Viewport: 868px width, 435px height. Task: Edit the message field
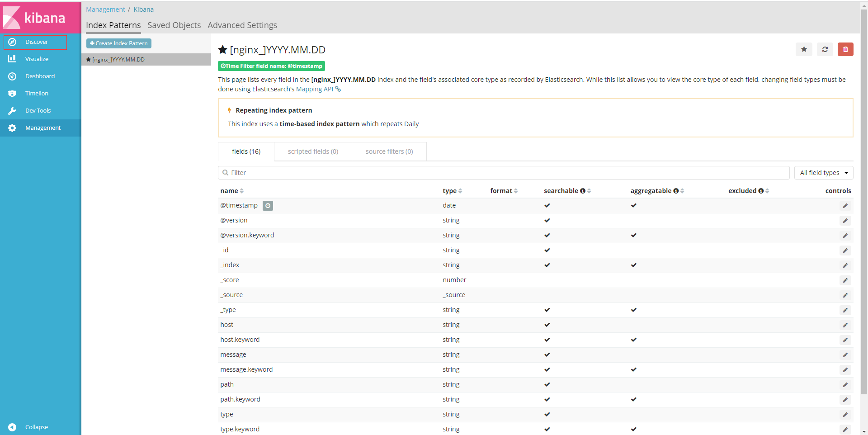[x=845, y=355]
